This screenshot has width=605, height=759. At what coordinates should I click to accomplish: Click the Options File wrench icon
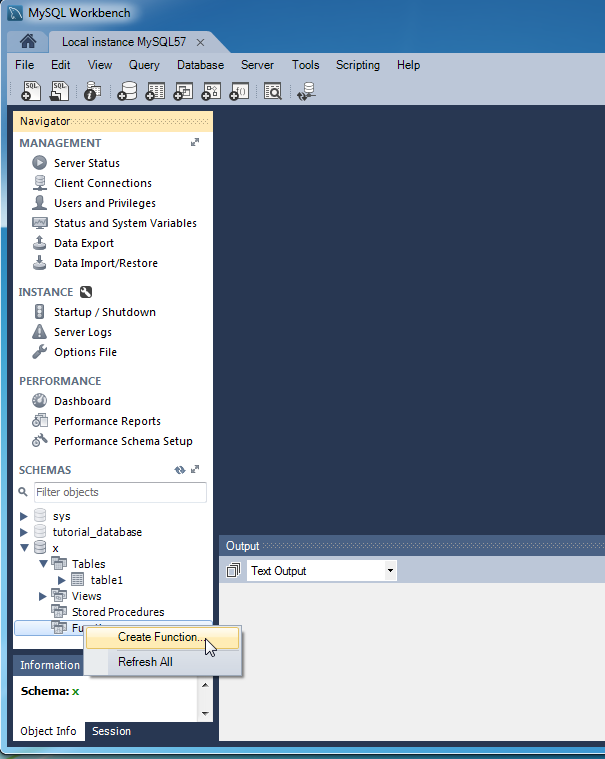pos(40,352)
